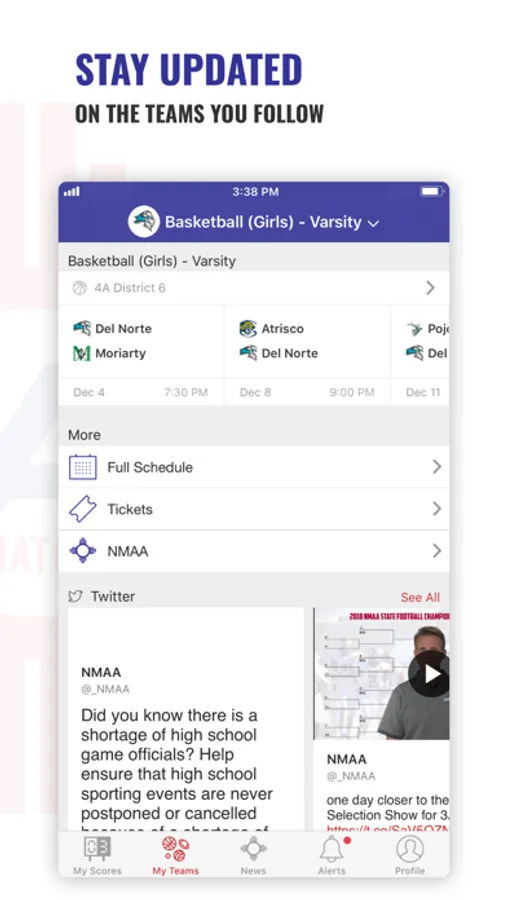Image resolution: width=507 pixels, height=900 pixels.
Task: Open the NMAA row chevron
Action: point(436,551)
